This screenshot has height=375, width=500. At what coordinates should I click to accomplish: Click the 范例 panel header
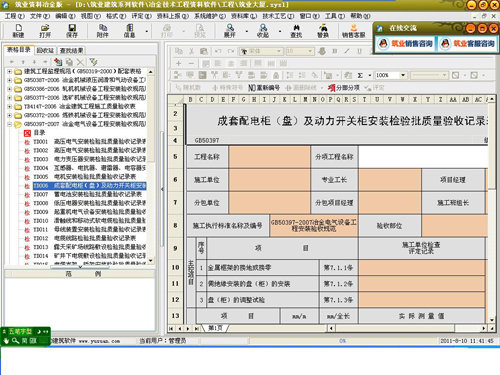(80, 274)
